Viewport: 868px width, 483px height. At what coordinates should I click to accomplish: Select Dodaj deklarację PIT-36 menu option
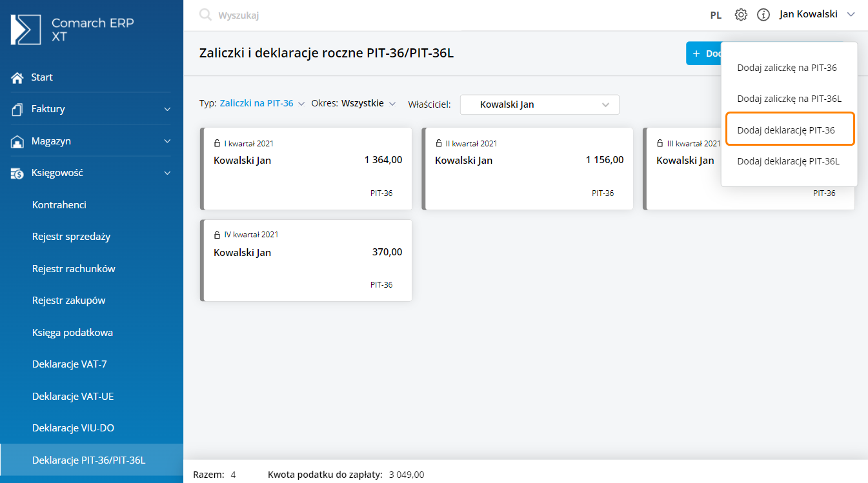tap(786, 130)
